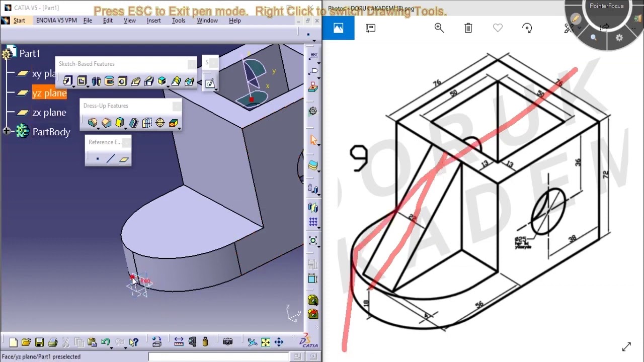Image resolution: width=644 pixels, height=362 pixels.
Task: Toggle the PointerFocus pen tool
Action: 576,19
